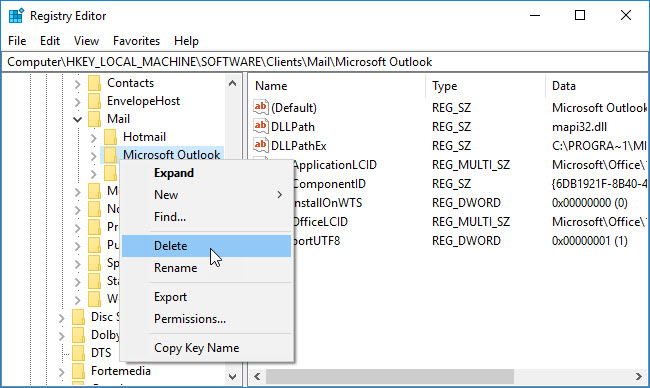Click the OfficeLCID value name

[321, 221]
